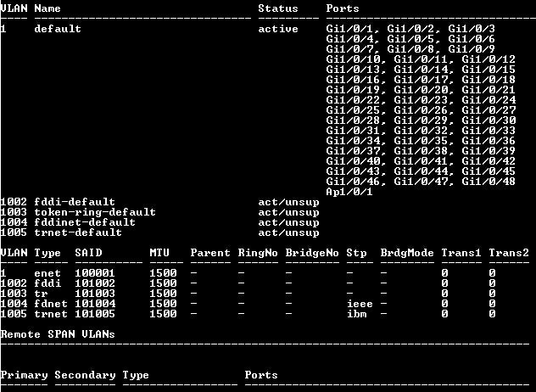
Task: Click the SAID value 101004
Action: click(95, 304)
